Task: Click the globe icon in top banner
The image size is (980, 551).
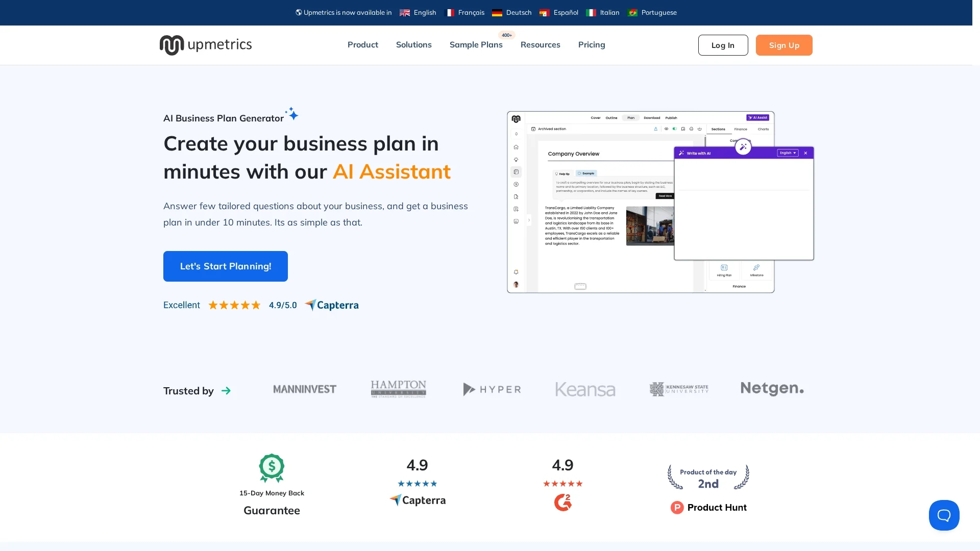Action: [x=299, y=12]
